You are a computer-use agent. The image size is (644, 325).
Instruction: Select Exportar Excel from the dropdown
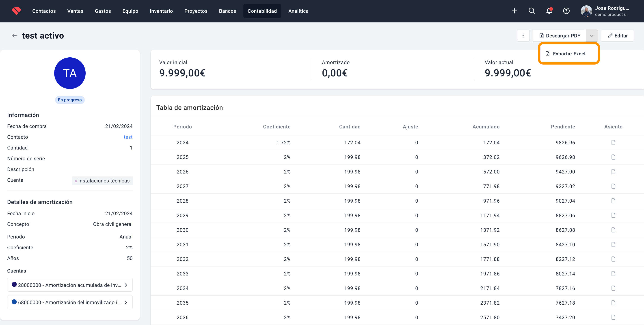tap(569, 54)
